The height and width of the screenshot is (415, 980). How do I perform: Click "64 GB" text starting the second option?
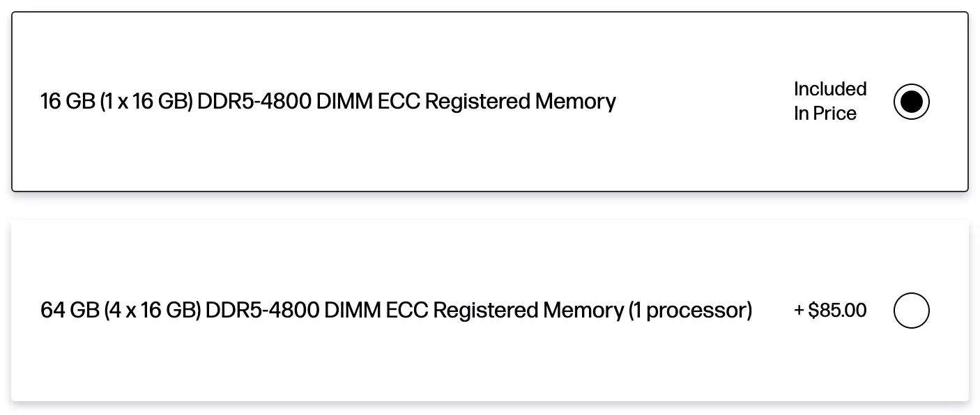[x=70, y=310]
